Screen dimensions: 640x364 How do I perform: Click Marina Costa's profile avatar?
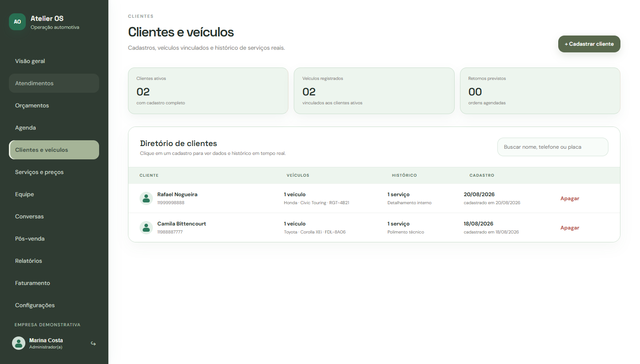coord(19,343)
